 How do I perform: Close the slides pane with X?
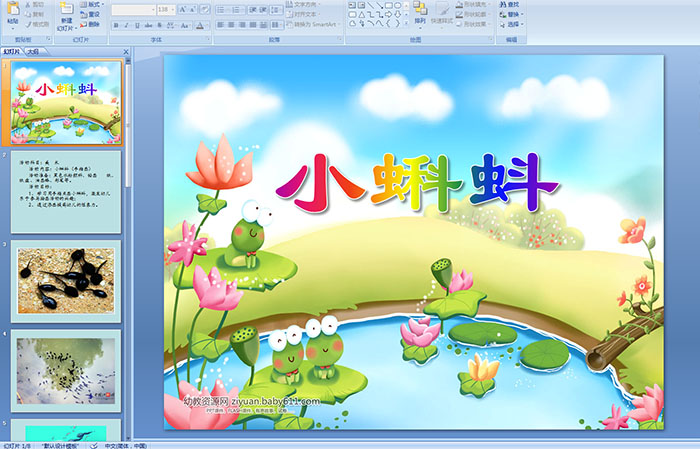[126, 52]
